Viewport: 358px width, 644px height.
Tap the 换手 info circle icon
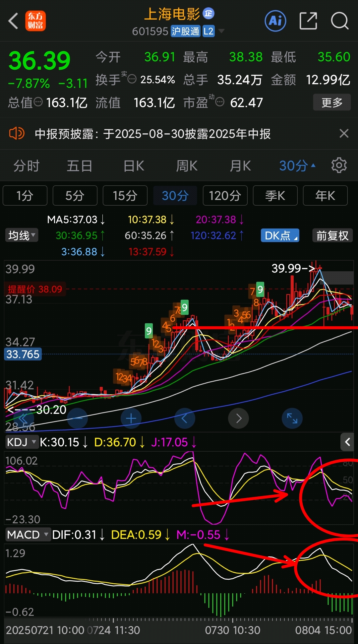(132, 79)
